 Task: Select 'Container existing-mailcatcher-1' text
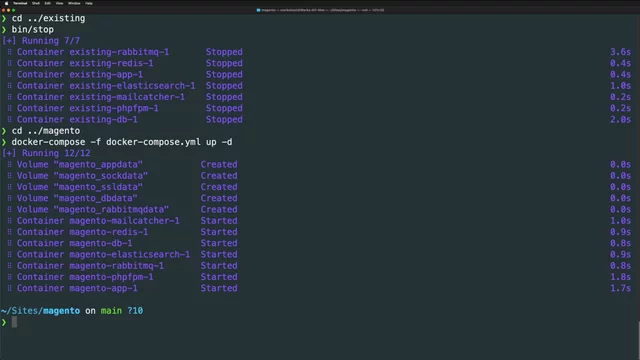100,97
